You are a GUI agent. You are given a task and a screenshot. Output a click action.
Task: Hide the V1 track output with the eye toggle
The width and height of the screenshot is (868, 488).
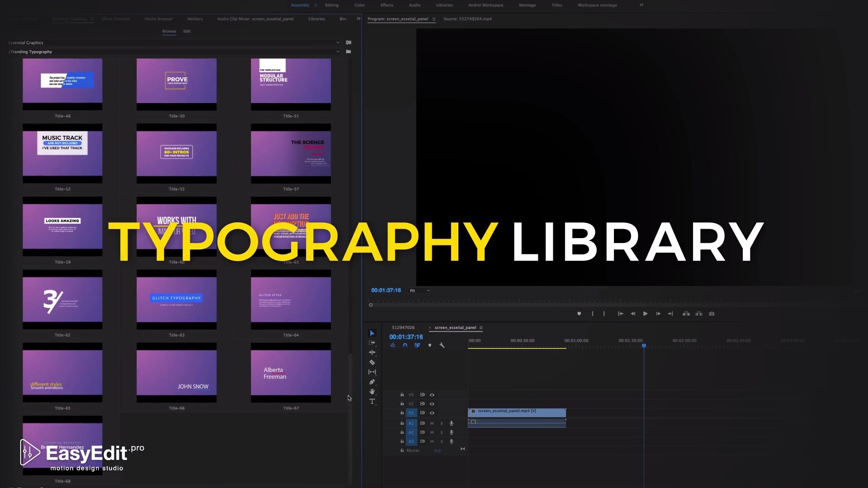pyautogui.click(x=432, y=413)
